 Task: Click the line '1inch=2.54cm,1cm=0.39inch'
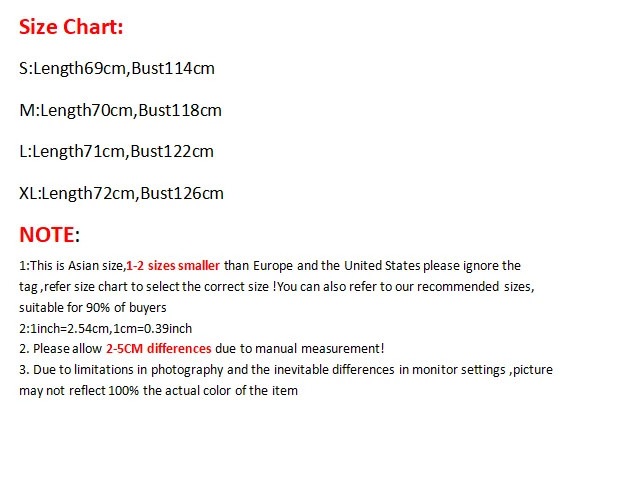106,328
